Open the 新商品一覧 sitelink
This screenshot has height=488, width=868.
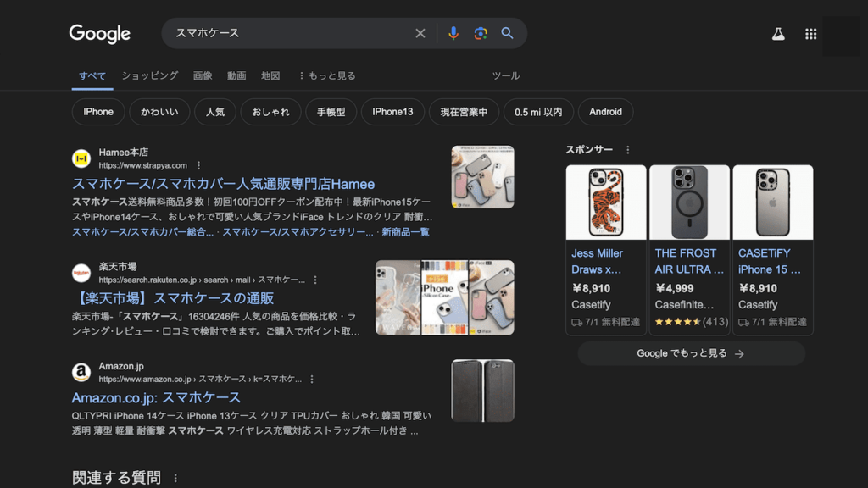tap(405, 232)
